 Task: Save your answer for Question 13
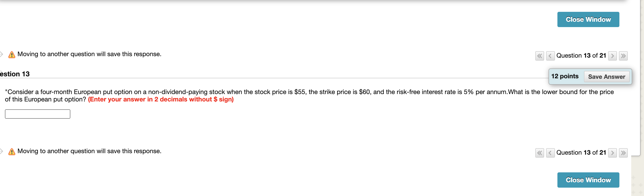pos(607,77)
